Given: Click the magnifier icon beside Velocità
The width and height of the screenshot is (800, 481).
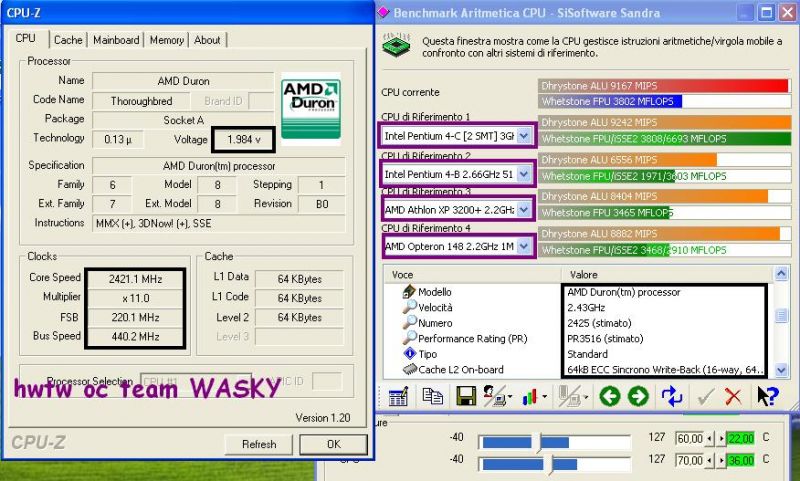Looking at the screenshot, I should coord(409,307).
